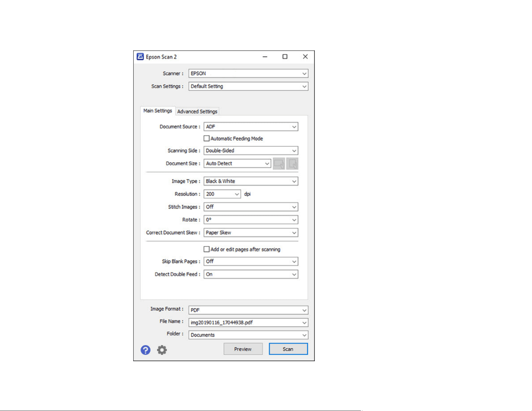Viewport: 532px width, 411px height.
Task: Open the Stitch Images dropdown
Action: 251,207
